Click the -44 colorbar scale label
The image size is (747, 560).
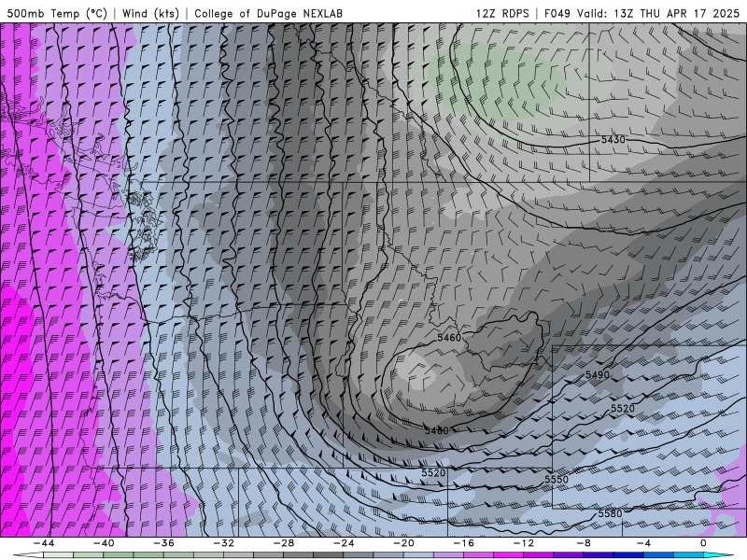(44, 543)
